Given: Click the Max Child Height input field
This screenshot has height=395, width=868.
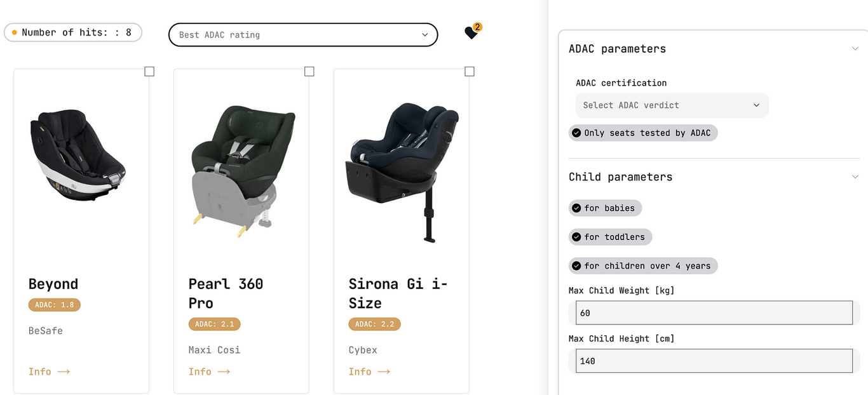Looking at the screenshot, I should click(714, 361).
